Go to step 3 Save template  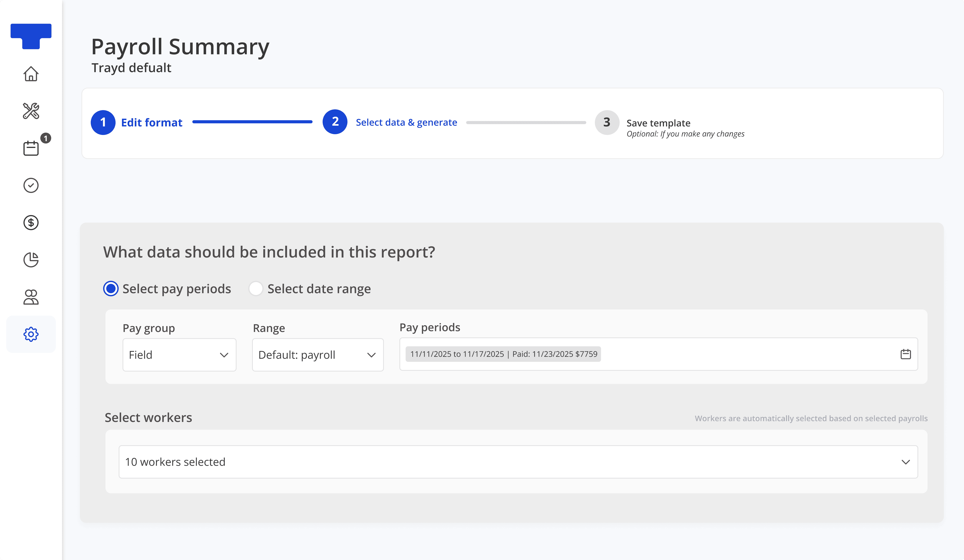(x=607, y=122)
